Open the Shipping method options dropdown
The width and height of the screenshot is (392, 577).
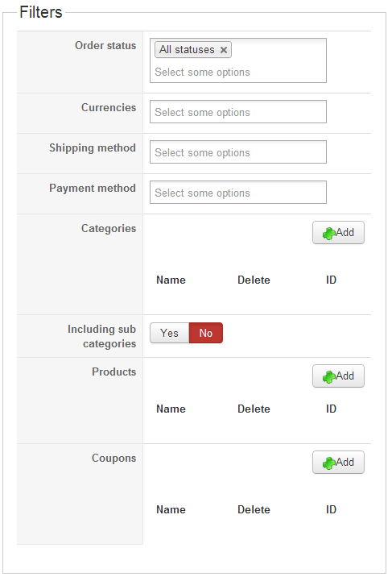[x=238, y=152]
